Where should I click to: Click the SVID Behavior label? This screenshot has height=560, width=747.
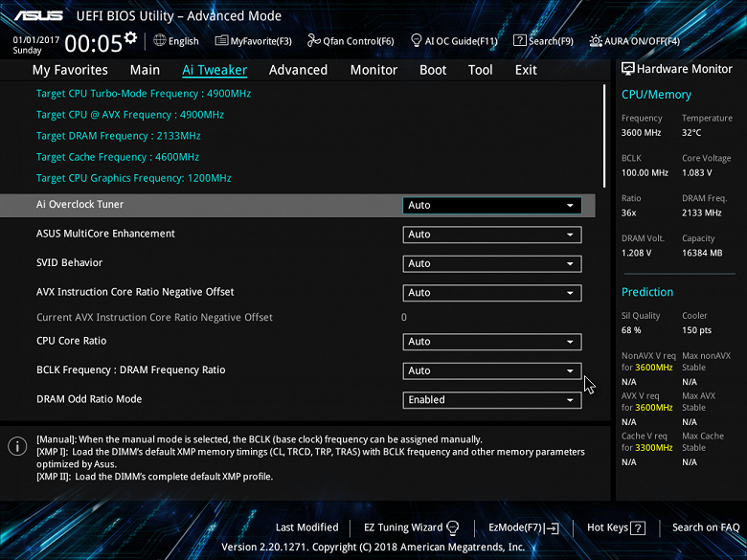tap(70, 263)
